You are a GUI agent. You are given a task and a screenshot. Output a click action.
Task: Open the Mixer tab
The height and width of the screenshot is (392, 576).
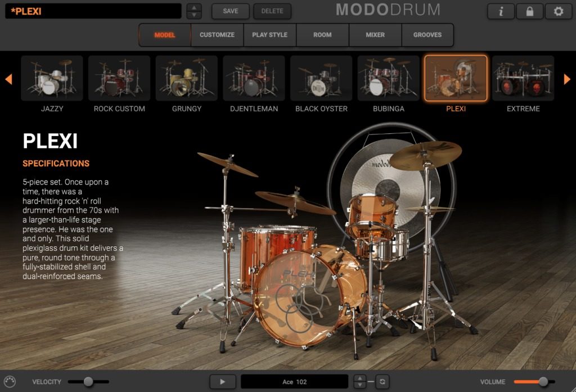click(x=375, y=35)
